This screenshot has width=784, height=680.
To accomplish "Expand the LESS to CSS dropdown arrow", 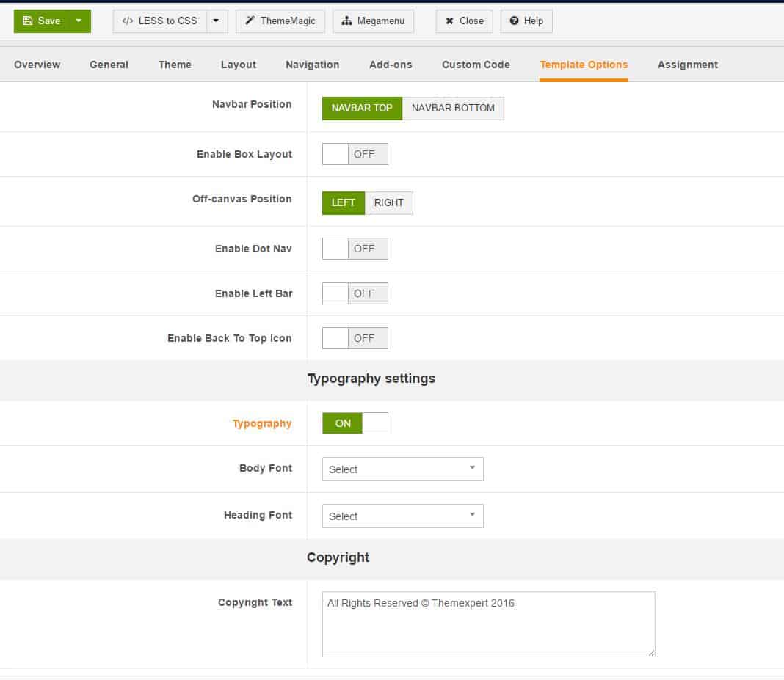I will tap(217, 21).
